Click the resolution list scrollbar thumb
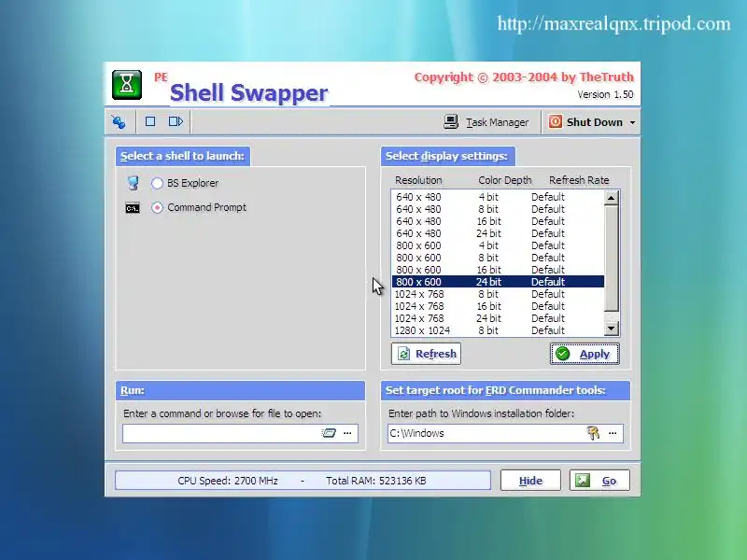This screenshot has width=747, height=560. 612,258
